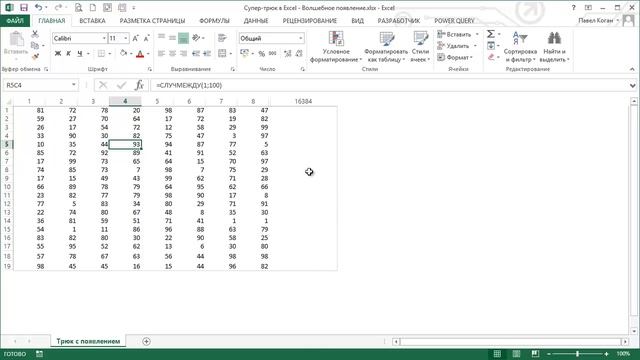The width and height of the screenshot is (640, 360).
Task: Activate the Format Painter brush
Action: tap(35, 56)
